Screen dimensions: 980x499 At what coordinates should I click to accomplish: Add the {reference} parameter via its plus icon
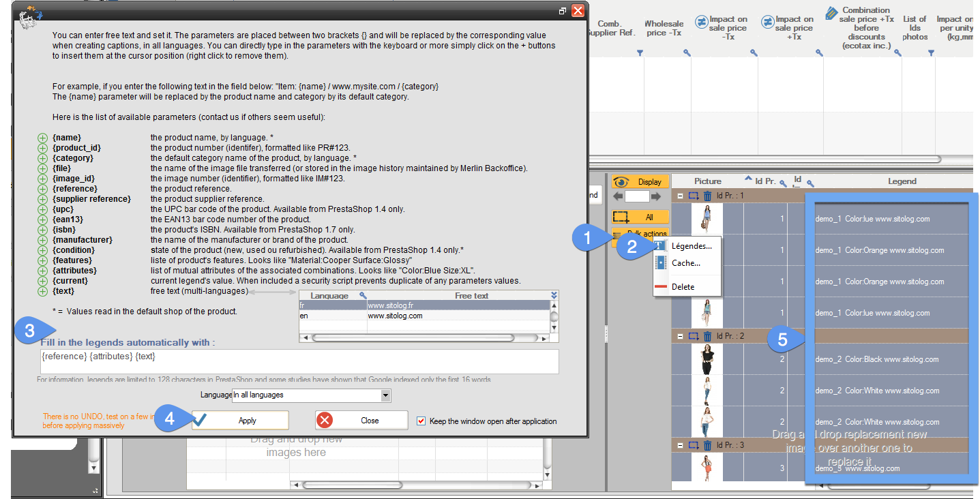click(x=42, y=189)
